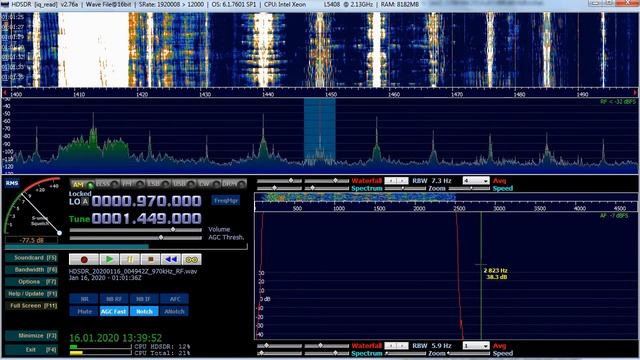Click the 1460 kHz marker on frequency scale

tap(394, 94)
